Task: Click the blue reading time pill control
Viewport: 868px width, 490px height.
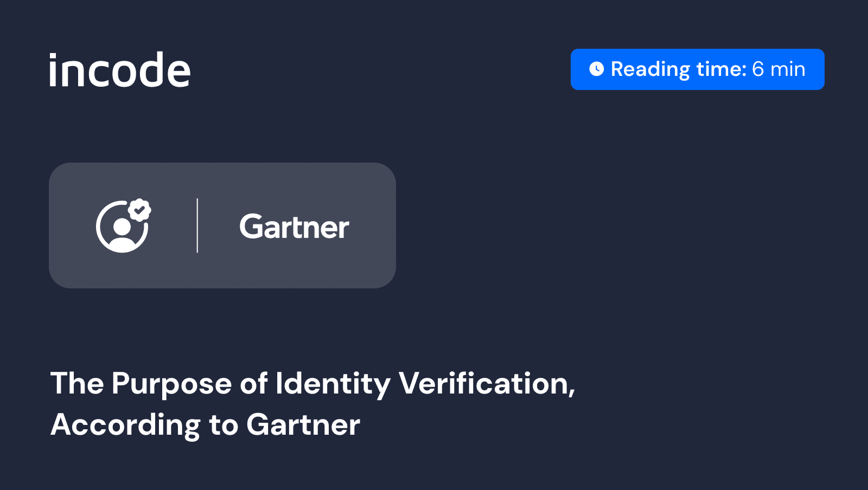Action: coord(697,69)
